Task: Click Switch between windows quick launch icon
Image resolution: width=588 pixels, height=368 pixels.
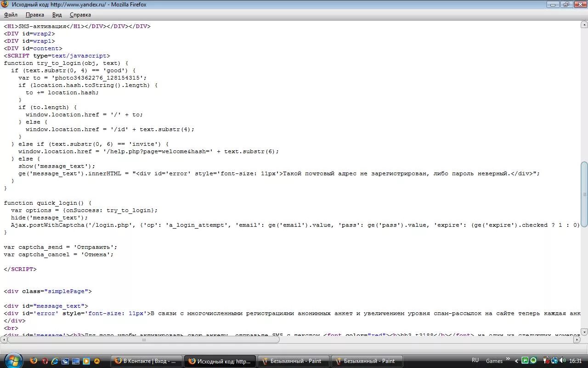Action: (x=66, y=361)
